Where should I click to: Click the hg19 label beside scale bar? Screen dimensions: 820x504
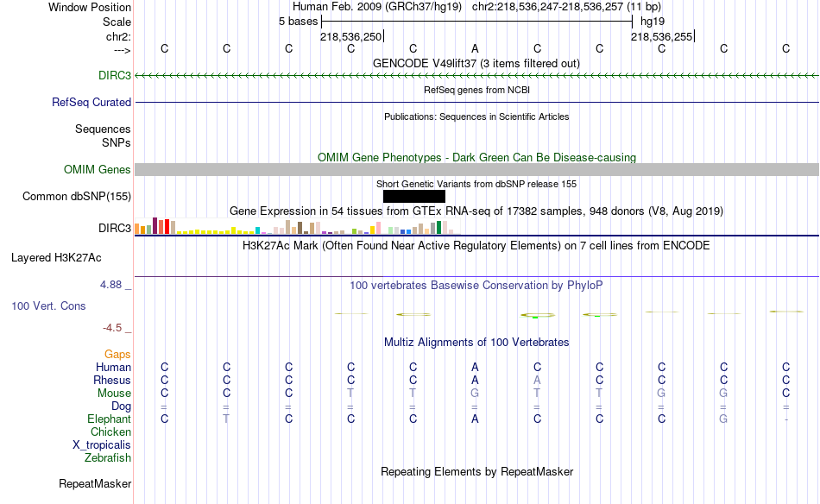tap(653, 22)
